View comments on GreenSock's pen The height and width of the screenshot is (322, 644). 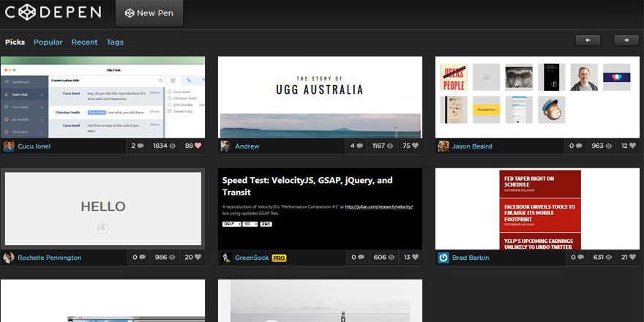pyautogui.click(x=357, y=257)
